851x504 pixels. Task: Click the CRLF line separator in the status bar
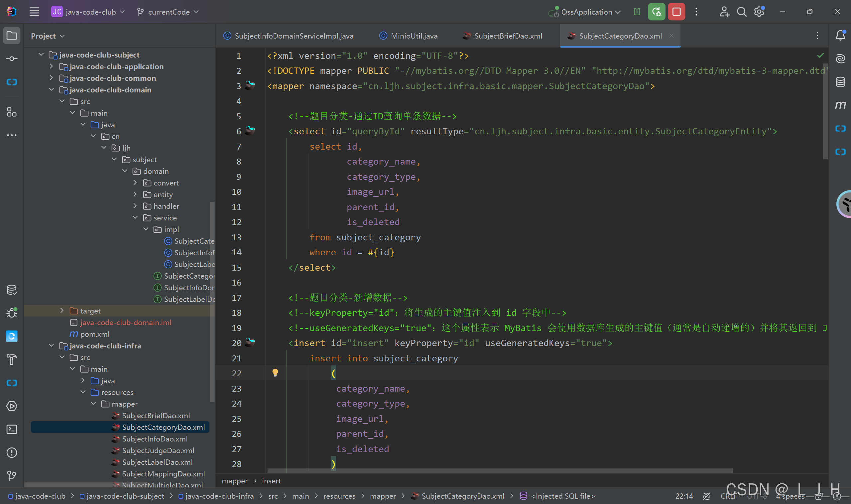coord(728,496)
